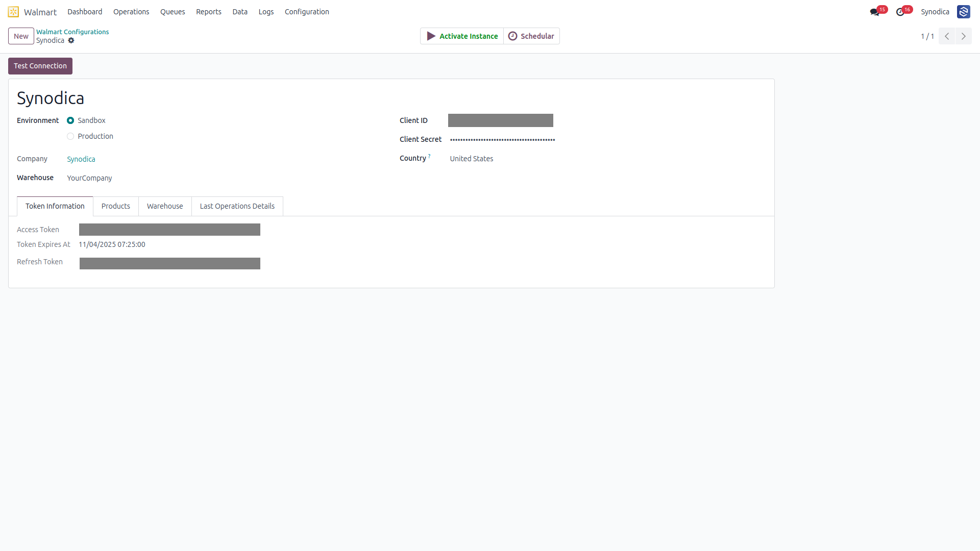The height and width of the screenshot is (551, 980).
Task: Open the Reports menu
Action: (x=209, y=12)
